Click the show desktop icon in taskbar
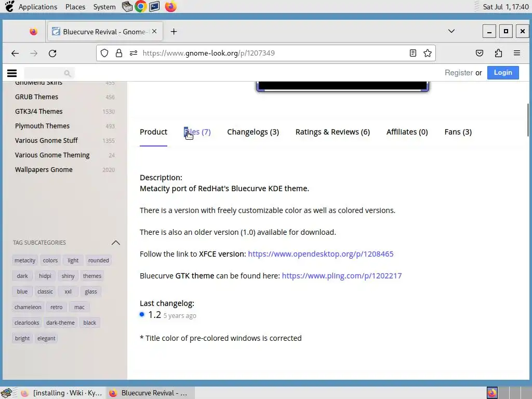 [x=7, y=393]
